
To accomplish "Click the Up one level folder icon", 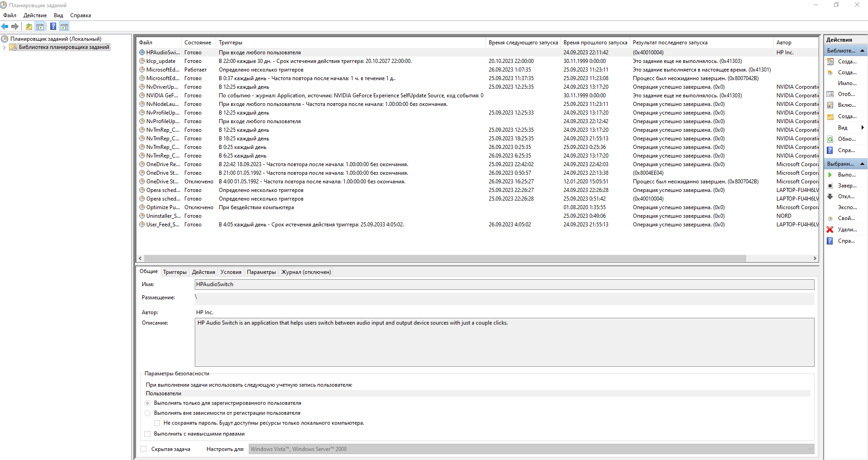I will [x=29, y=27].
